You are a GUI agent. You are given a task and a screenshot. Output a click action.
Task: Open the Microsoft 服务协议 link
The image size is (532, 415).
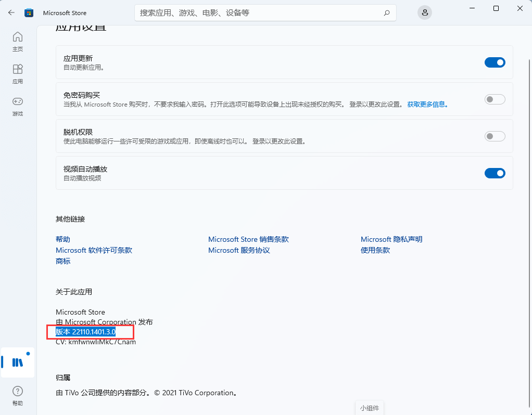click(239, 250)
